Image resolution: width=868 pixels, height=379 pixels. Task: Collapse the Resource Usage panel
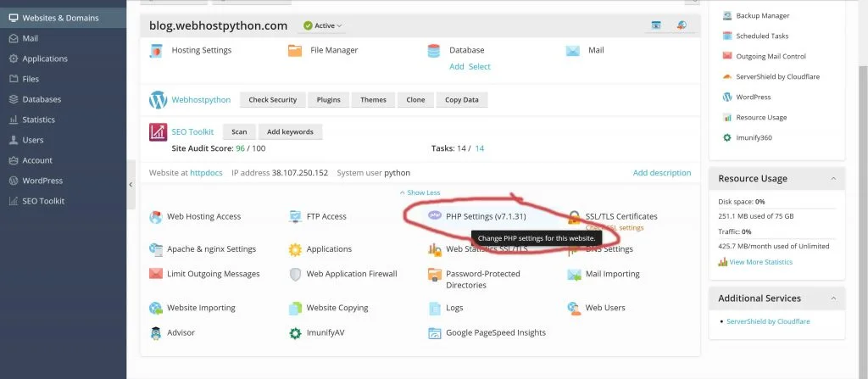[x=833, y=178]
